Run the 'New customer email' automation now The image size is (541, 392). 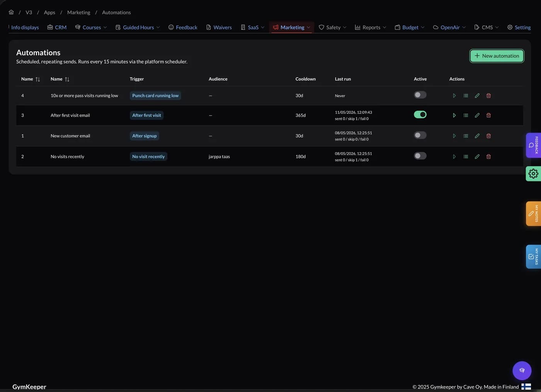click(x=454, y=136)
